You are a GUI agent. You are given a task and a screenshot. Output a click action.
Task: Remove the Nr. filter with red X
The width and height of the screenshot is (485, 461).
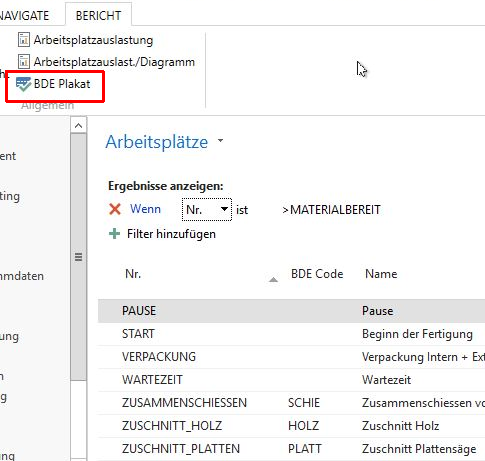tap(115, 209)
